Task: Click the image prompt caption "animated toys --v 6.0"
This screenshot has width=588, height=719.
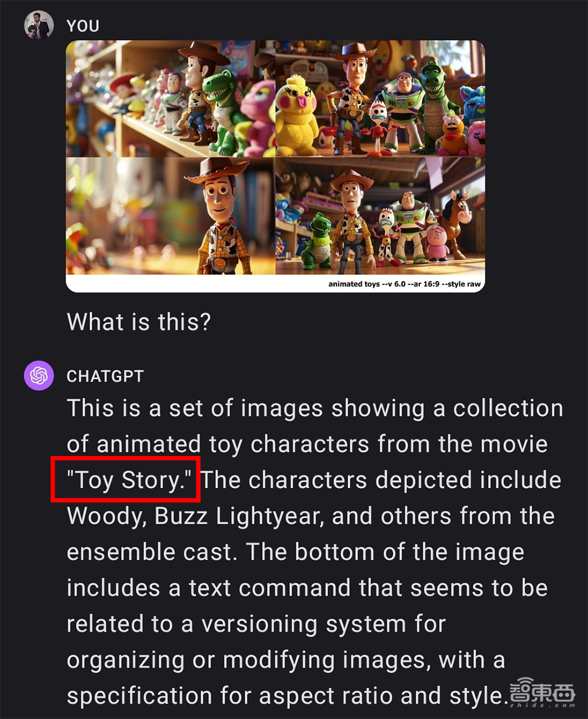Action: click(x=367, y=284)
